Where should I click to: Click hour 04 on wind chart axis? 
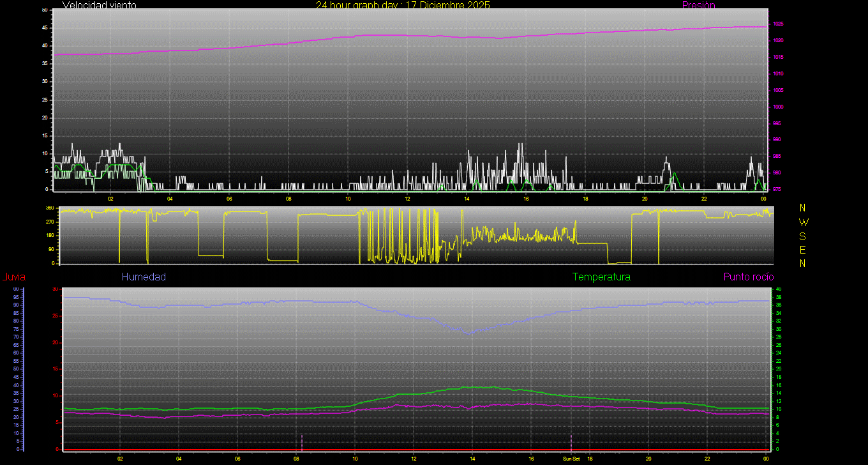[x=170, y=199]
